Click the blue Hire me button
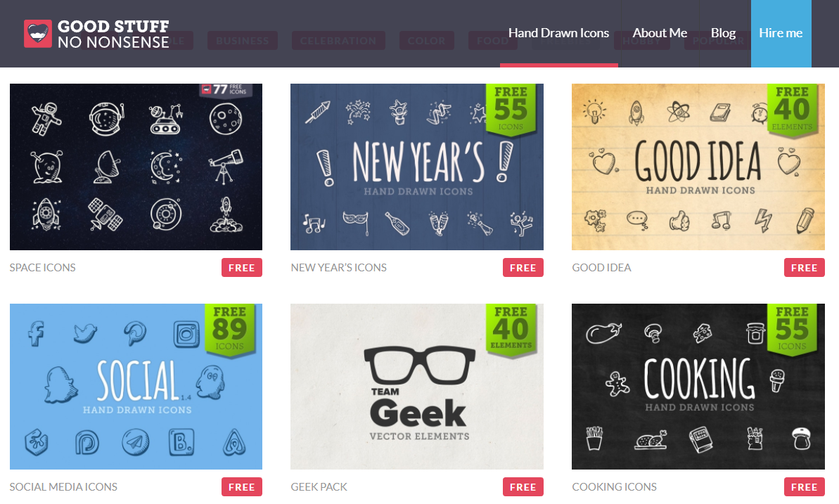Screen dimensions: 839x504 [x=781, y=34]
